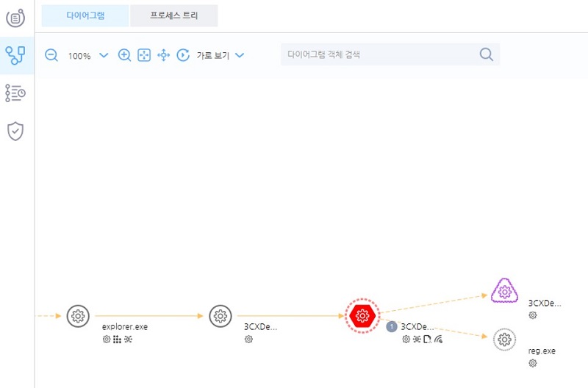Select the diagram flow sidebar icon
The image size is (588, 388).
tap(15, 56)
